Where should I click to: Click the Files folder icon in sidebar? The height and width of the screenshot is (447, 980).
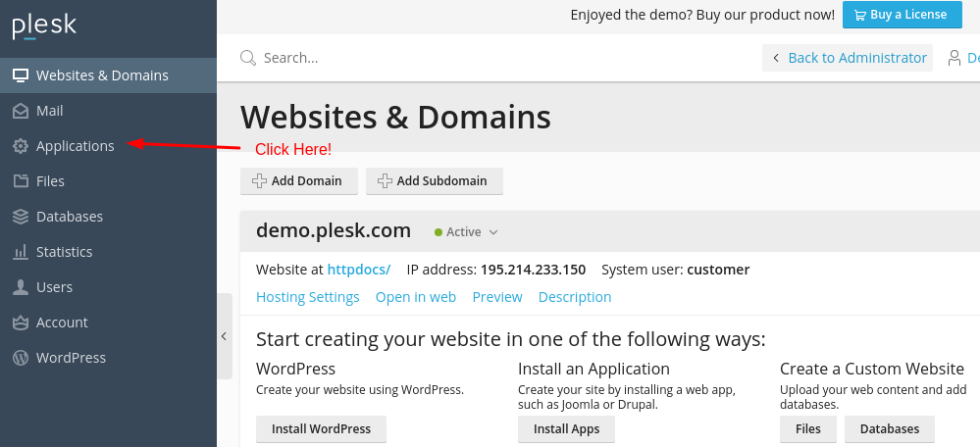point(20,181)
